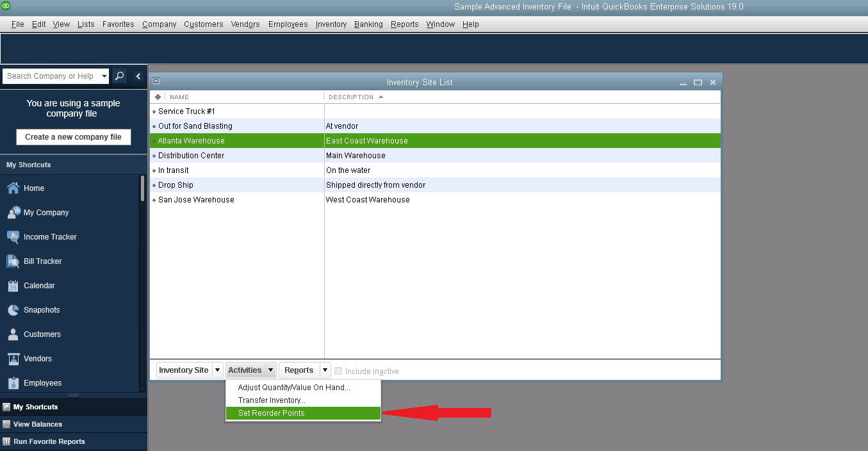The image size is (868, 451).
Task: Toggle the Include inactive checkbox
Action: [x=338, y=371]
